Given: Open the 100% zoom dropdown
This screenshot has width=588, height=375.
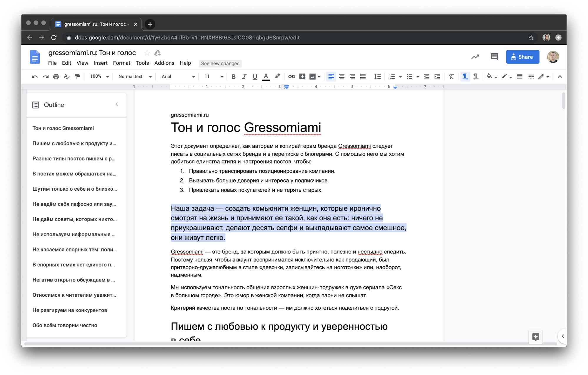Looking at the screenshot, I should pos(99,77).
